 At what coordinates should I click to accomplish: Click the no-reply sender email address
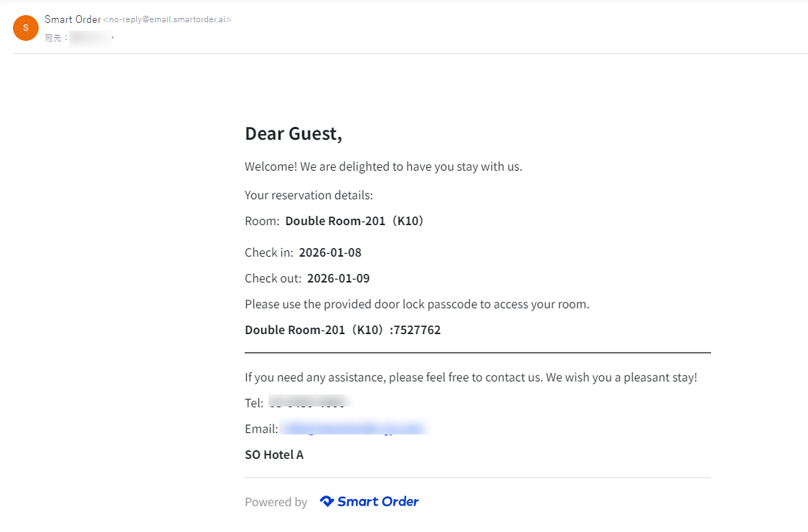pyautogui.click(x=167, y=20)
